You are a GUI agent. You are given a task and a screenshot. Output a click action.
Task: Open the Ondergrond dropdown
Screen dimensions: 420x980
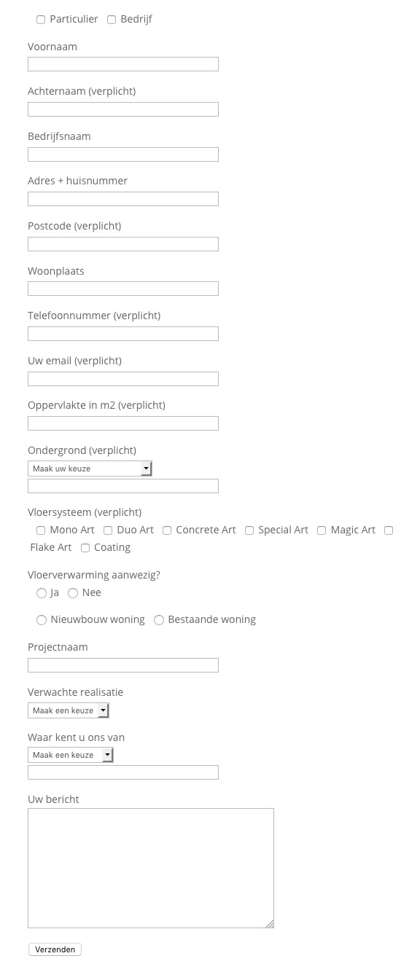click(90, 469)
